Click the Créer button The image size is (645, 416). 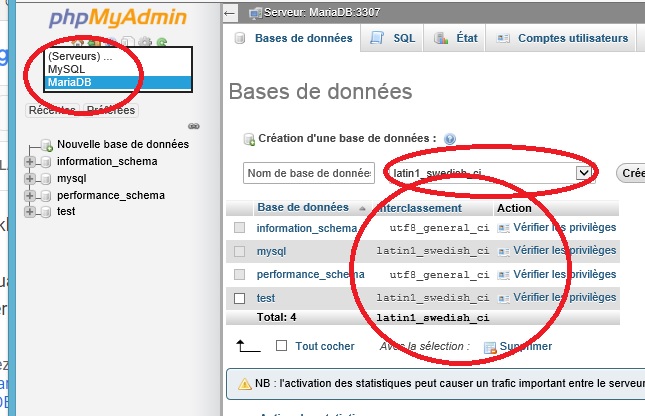tap(631, 173)
